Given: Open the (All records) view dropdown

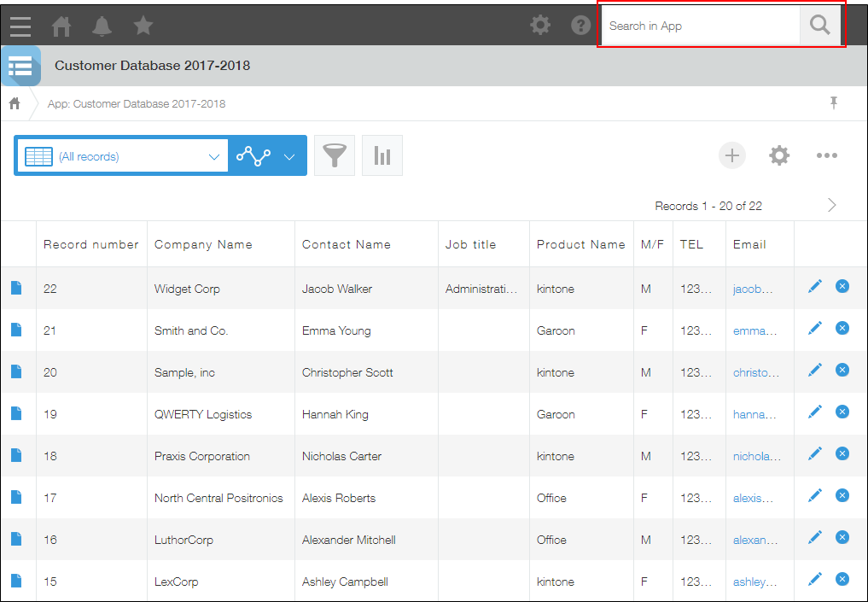Looking at the screenshot, I should (122, 156).
